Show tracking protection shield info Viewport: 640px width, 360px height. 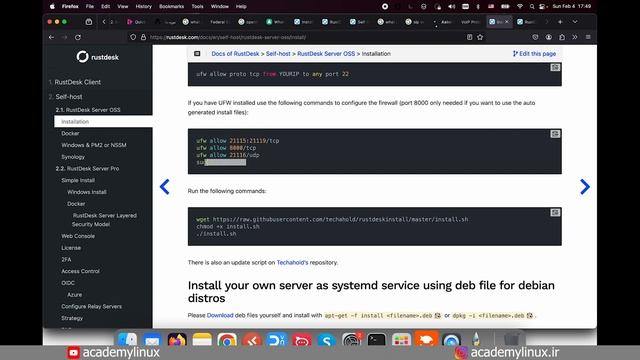(133, 37)
